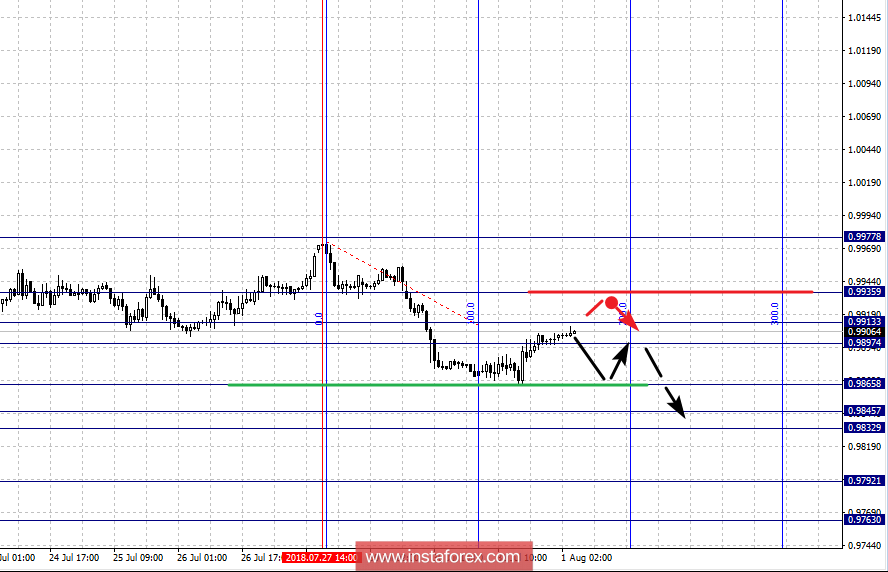This screenshot has height=572, width=888.
Task: Select the 0.99440 price scale value
Action: click(x=864, y=281)
